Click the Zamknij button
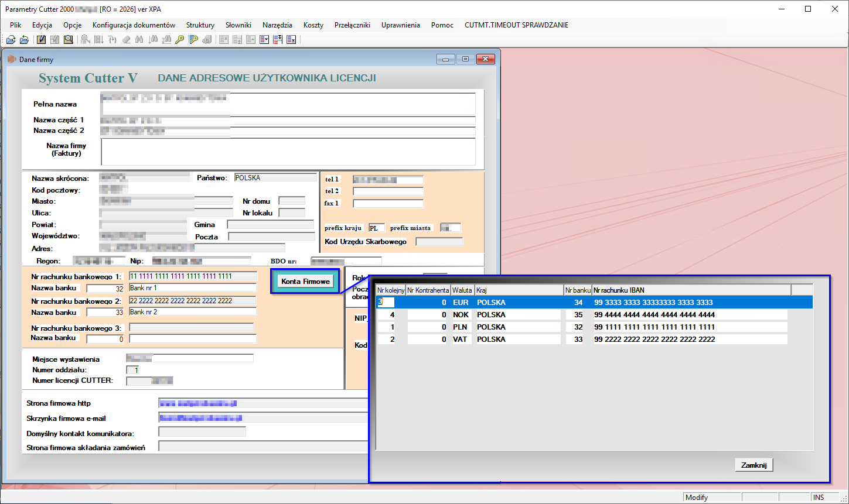 pyautogui.click(x=754, y=465)
